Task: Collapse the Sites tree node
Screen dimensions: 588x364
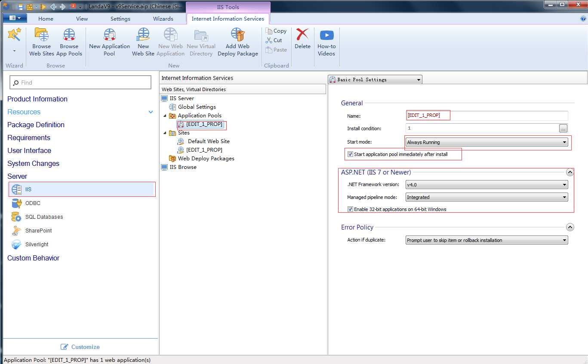Action: point(165,133)
